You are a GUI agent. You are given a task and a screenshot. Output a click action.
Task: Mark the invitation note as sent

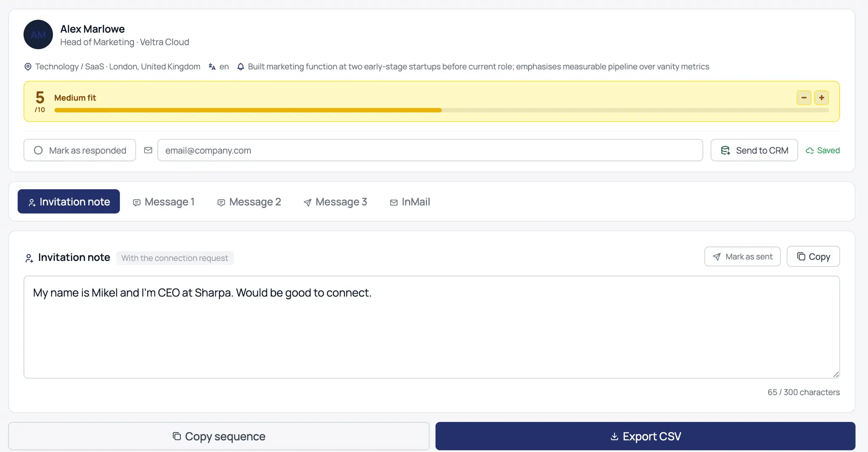(x=743, y=257)
